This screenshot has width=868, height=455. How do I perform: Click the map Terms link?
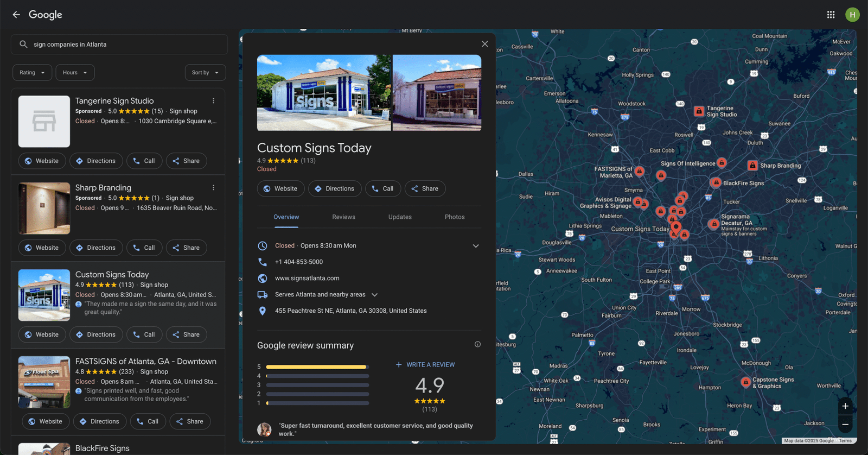click(x=845, y=441)
